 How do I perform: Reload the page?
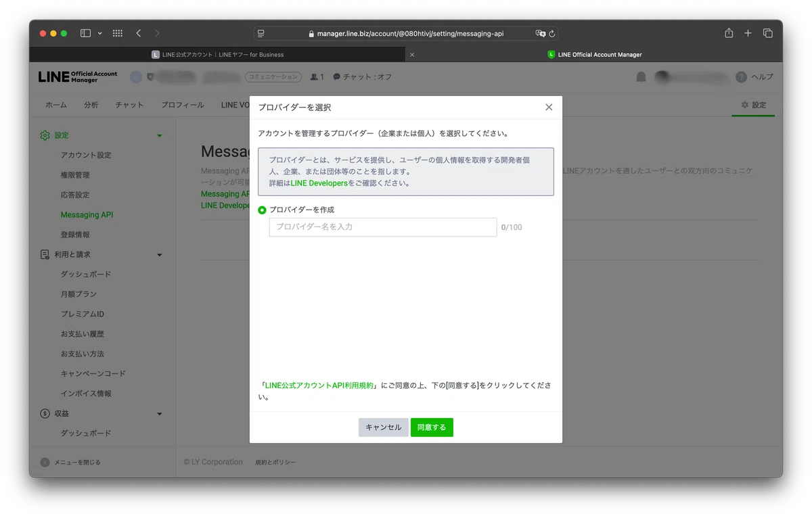click(552, 33)
